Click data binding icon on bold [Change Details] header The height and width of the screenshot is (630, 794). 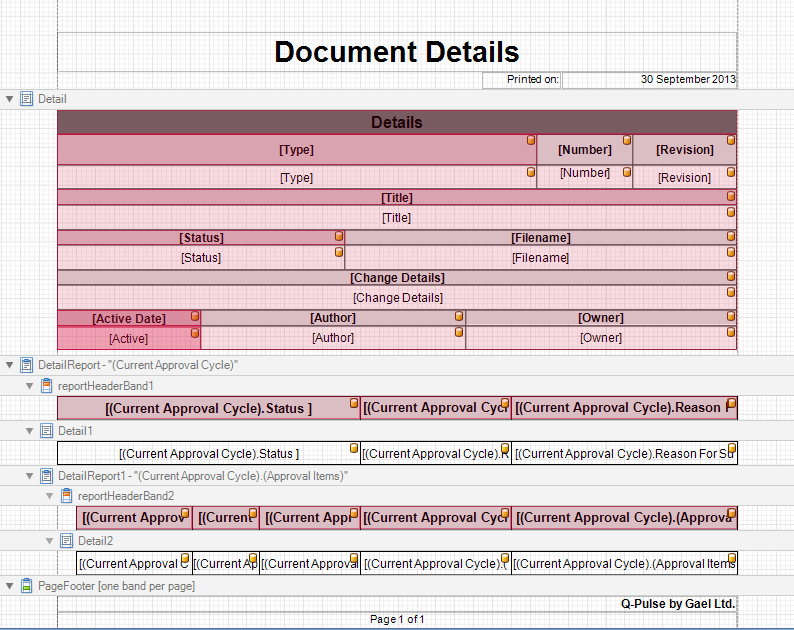click(x=731, y=276)
